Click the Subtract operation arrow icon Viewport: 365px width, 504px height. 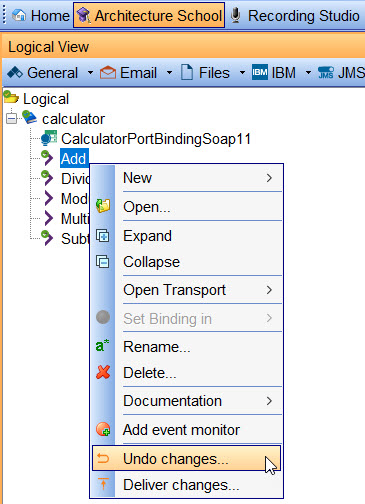(47, 238)
